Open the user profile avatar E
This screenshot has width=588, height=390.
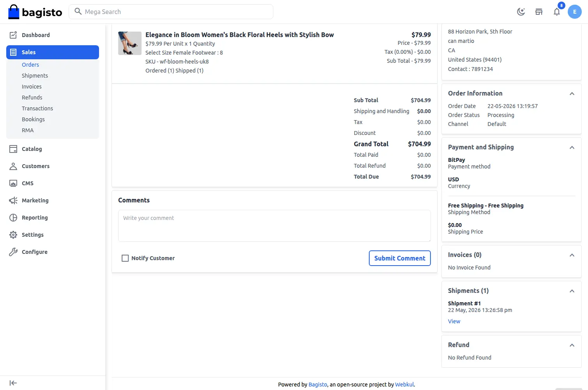tap(575, 12)
